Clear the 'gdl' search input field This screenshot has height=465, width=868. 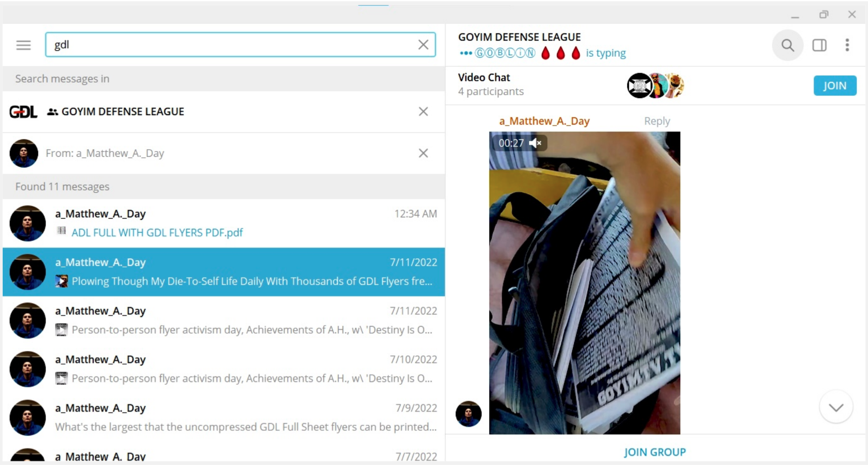point(424,44)
